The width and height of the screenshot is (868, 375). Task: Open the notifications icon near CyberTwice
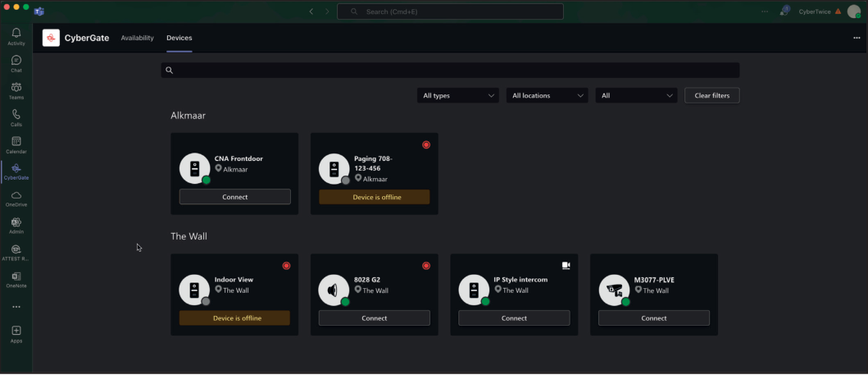point(784,11)
